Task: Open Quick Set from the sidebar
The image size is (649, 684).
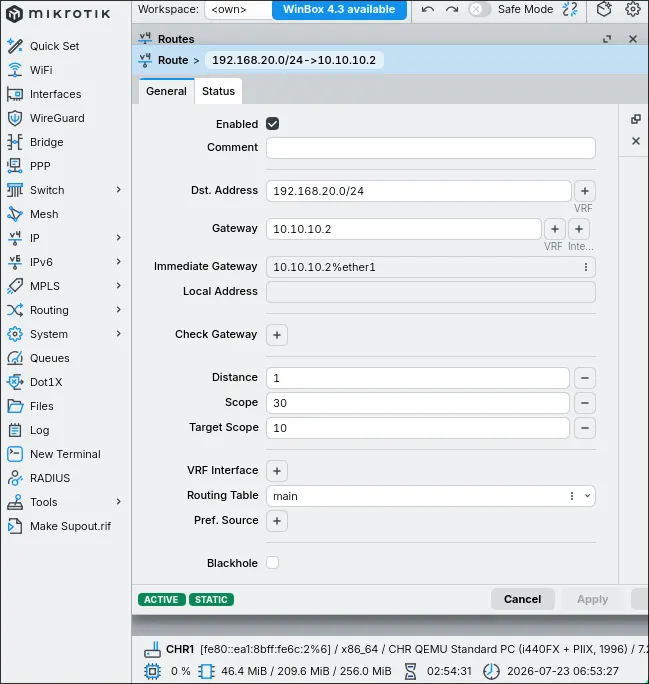Action: pyautogui.click(x=54, y=46)
